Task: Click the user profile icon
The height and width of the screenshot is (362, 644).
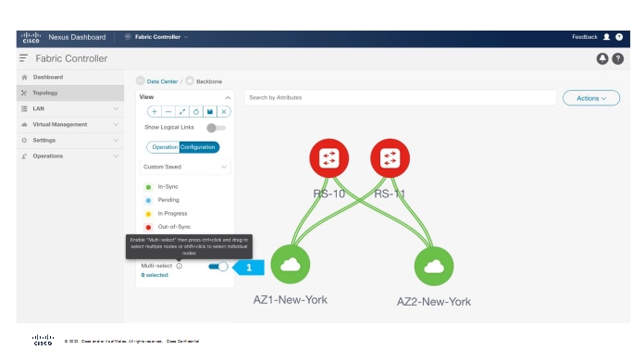Action: point(606,37)
